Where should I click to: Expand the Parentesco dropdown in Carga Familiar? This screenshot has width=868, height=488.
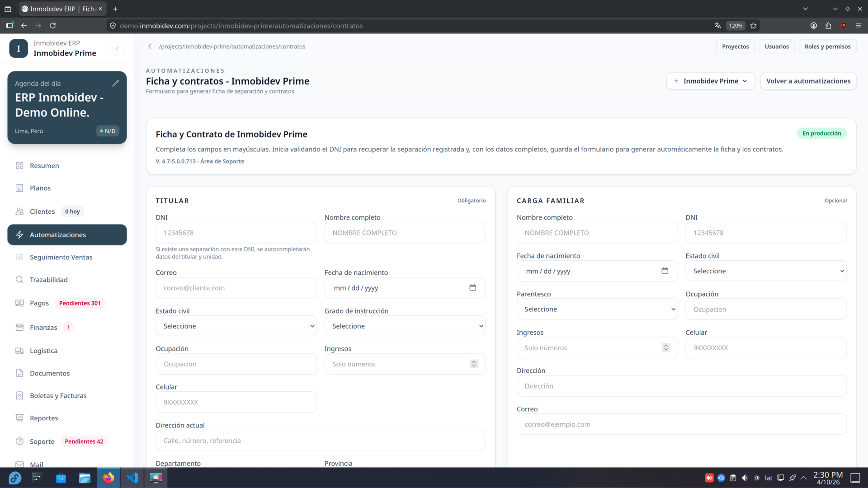[x=596, y=309]
